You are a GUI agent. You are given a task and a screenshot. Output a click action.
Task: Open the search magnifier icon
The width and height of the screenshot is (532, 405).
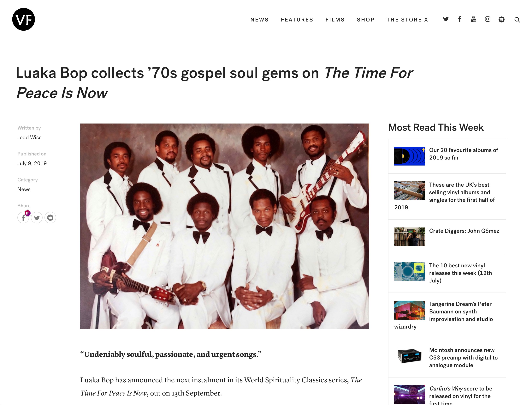pyautogui.click(x=517, y=20)
